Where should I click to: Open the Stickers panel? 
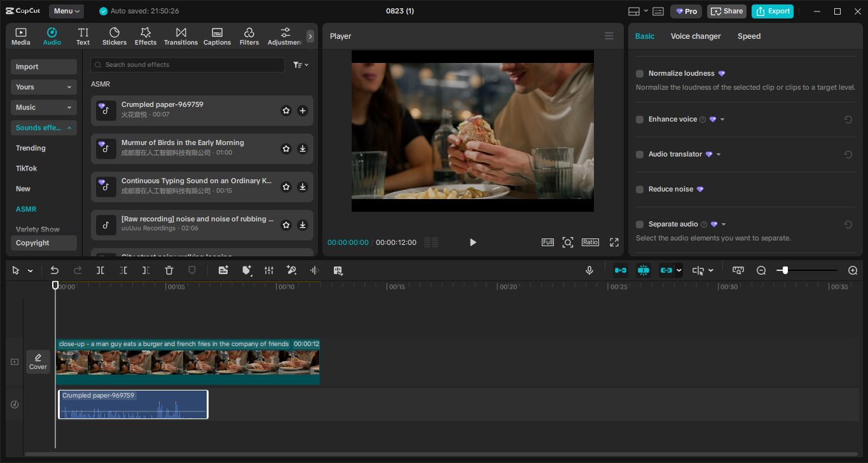[114, 36]
